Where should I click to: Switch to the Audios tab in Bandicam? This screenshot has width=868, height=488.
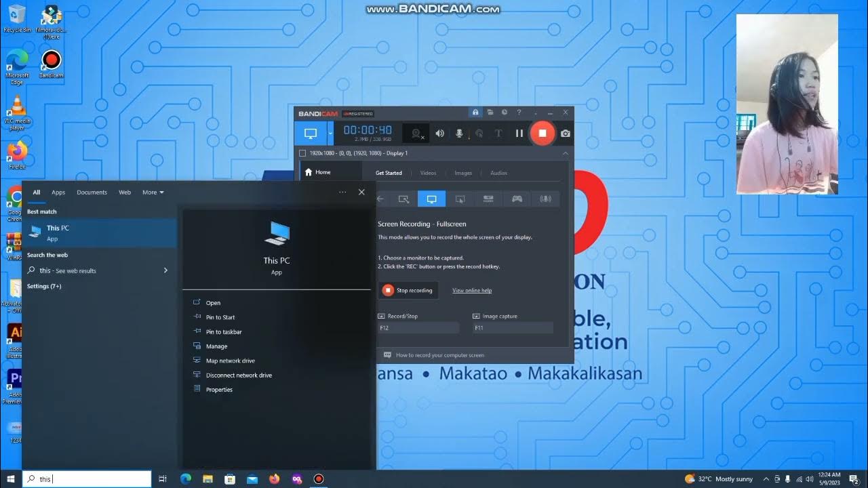pyautogui.click(x=498, y=173)
